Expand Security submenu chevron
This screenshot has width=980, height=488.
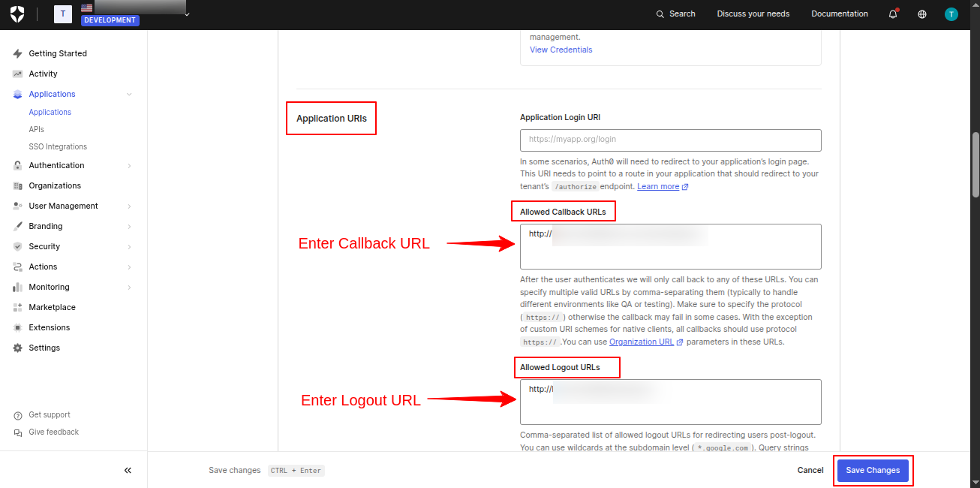coord(129,246)
